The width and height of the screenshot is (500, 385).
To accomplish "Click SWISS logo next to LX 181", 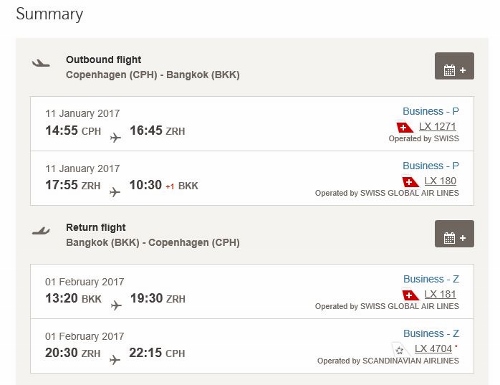I will pyautogui.click(x=410, y=295).
